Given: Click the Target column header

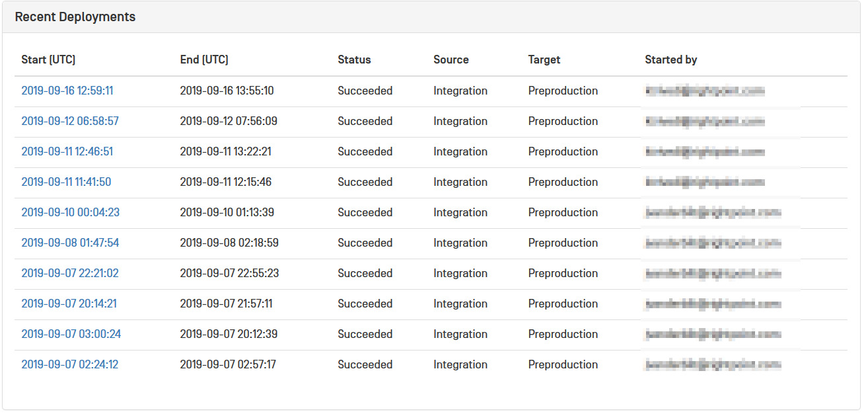Looking at the screenshot, I should coord(544,60).
